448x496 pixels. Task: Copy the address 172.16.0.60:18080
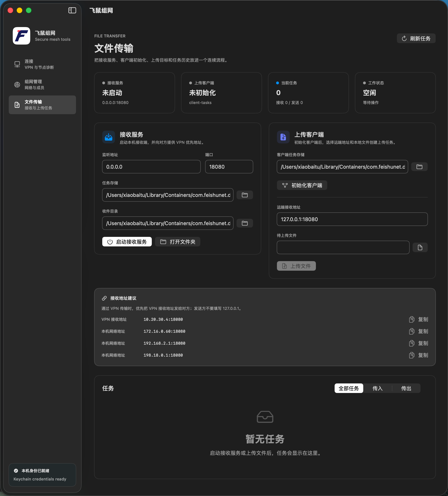tap(419, 331)
